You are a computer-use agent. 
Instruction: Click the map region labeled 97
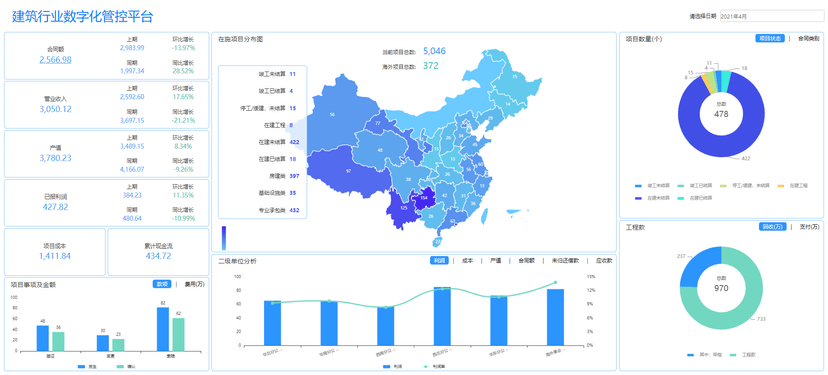pyautogui.click(x=349, y=171)
